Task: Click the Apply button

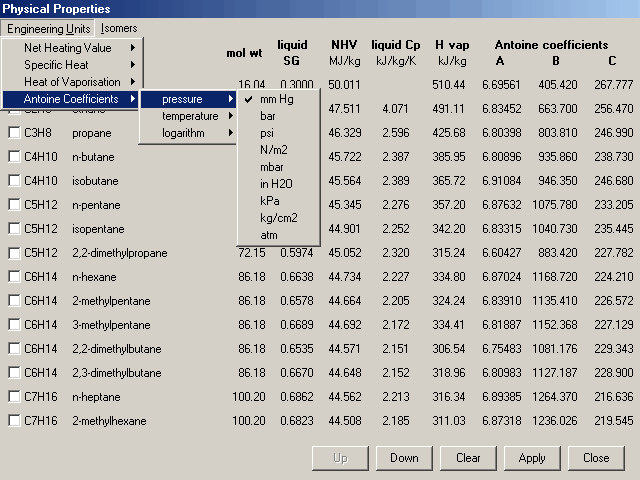Action: tap(532, 458)
